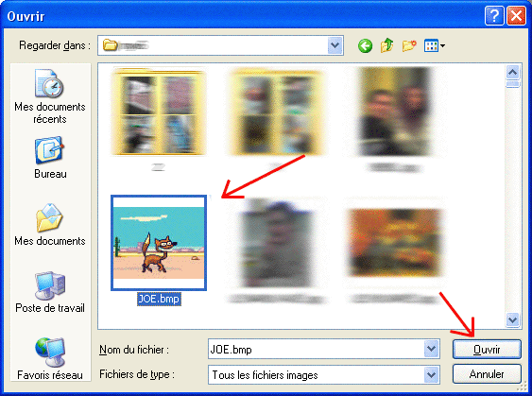Click the scroll up arrow in the file list
The height and width of the screenshot is (396, 532).
512,72
